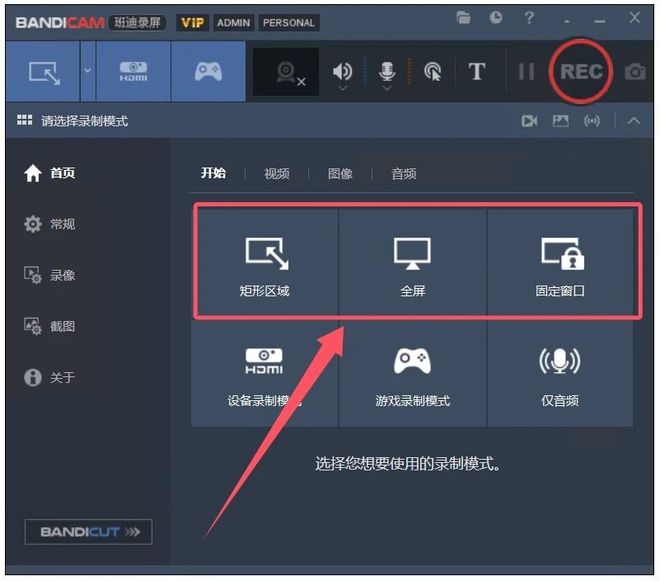Screen dimensions: 660x581
Task: Open the BANDICUT link button
Action: pos(88,532)
